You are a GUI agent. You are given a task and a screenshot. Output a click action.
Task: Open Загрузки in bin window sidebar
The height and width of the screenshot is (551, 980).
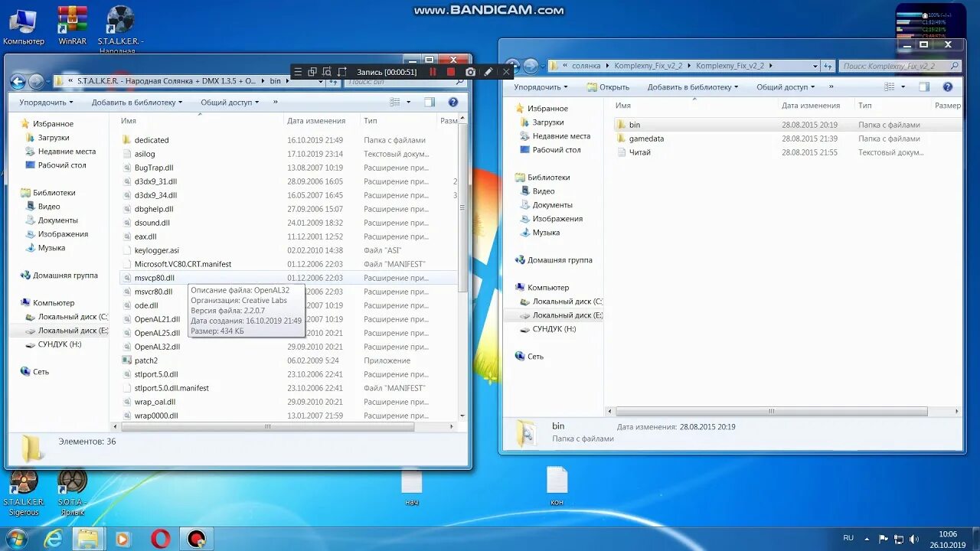[x=54, y=138]
